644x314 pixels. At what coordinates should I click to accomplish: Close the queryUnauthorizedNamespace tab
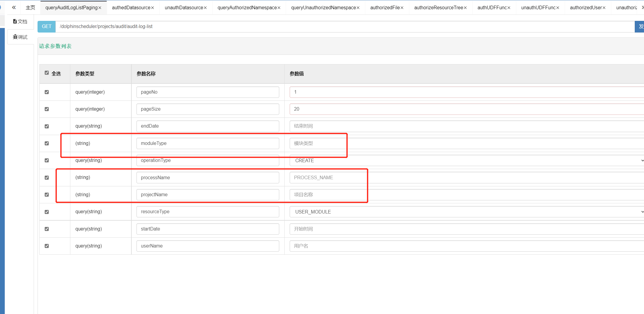(x=358, y=8)
